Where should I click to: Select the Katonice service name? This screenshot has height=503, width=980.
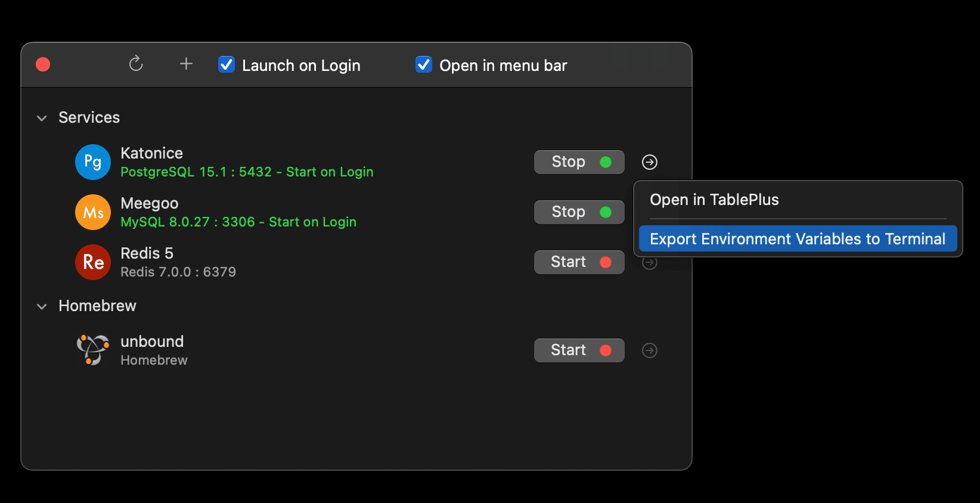point(151,153)
